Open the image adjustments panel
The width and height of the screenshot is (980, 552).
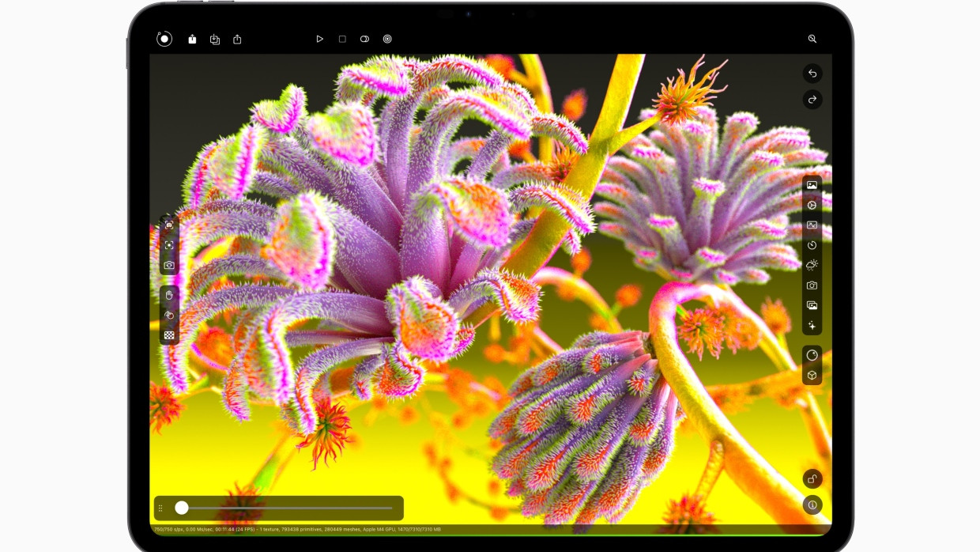(812, 225)
